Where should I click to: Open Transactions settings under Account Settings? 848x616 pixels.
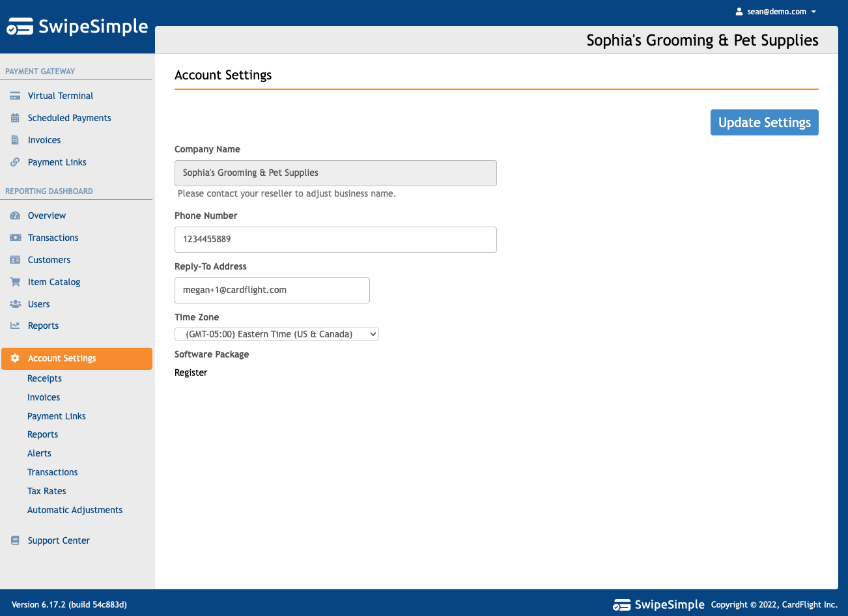(x=53, y=472)
